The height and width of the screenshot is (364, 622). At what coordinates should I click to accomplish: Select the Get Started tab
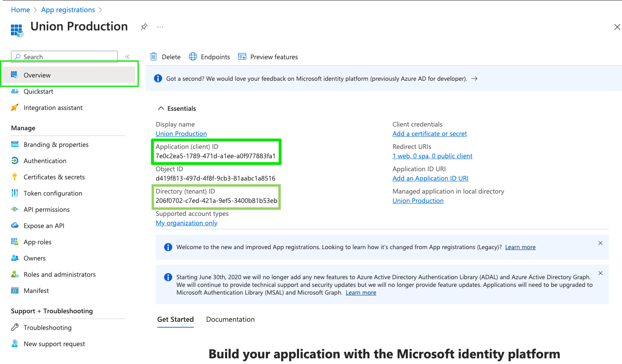175,319
